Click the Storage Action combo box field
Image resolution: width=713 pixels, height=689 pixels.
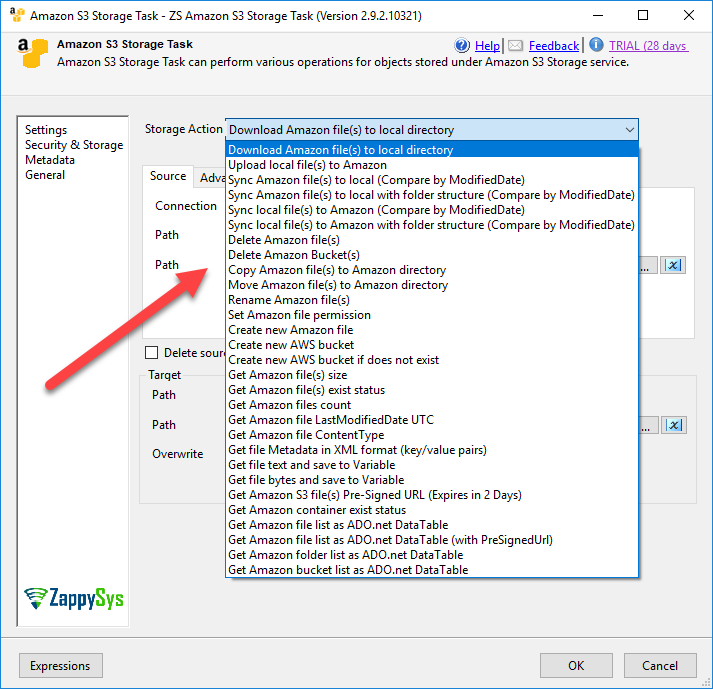432,130
